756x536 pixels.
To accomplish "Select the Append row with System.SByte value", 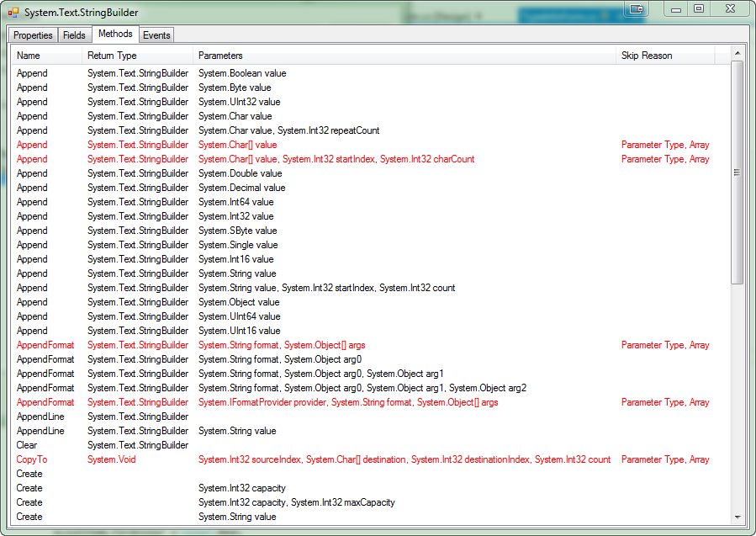I will click(x=371, y=231).
